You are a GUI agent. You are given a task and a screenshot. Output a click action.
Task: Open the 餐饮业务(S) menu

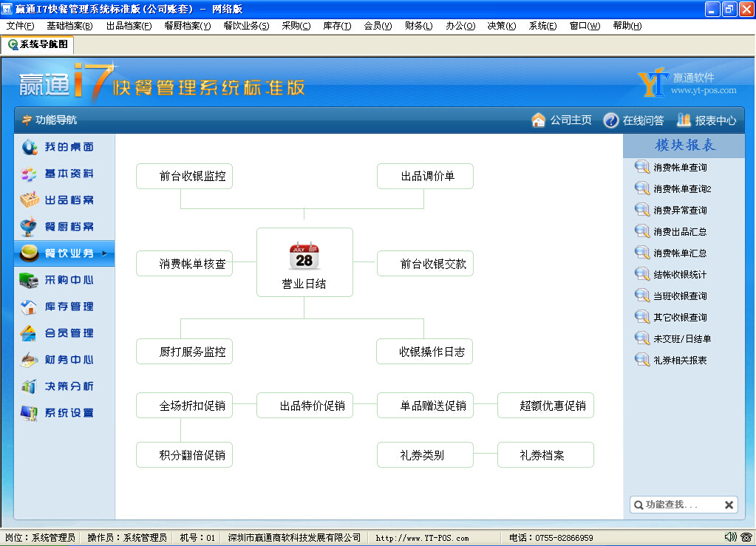coord(246,26)
